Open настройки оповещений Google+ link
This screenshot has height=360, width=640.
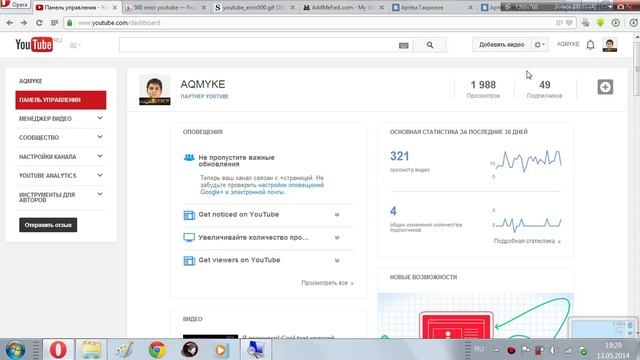click(x=262, y=189)
